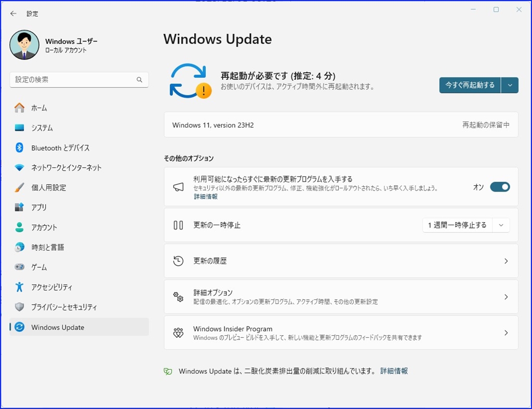532x409 pixels.
Task: Open 詳細情報 link under latest updates
Action: click(x=206, y=197)
